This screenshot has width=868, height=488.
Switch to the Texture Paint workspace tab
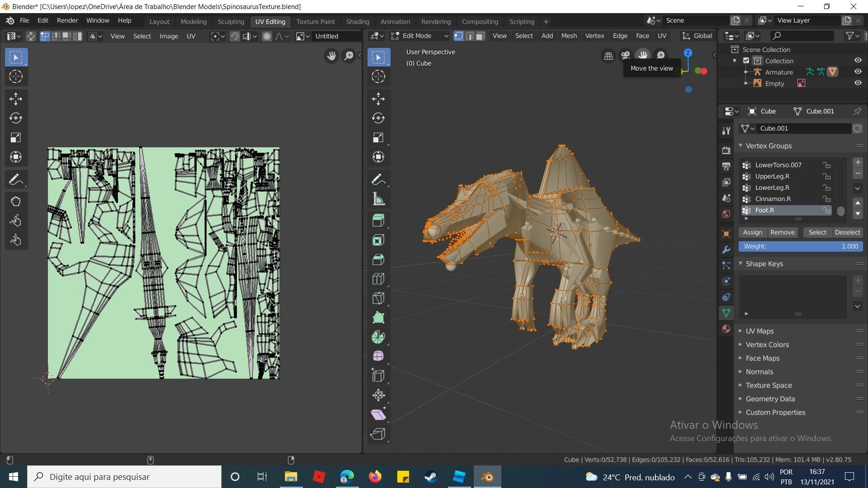[316, 21]
